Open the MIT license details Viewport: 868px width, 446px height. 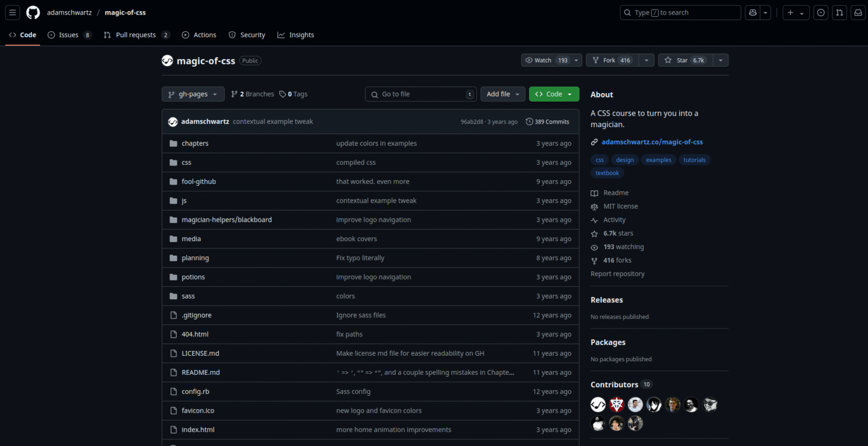pyautogui.click(x=620, y=206)
